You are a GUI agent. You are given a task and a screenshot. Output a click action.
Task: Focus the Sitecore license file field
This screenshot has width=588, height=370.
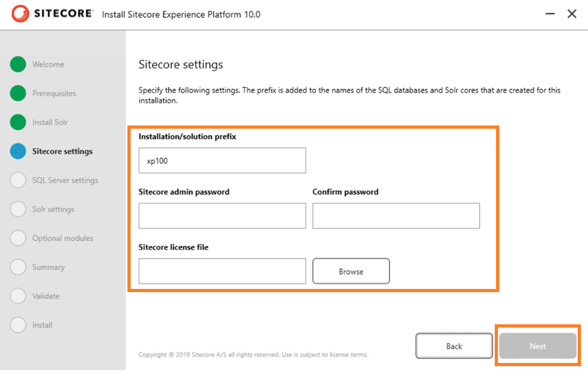pyautogui.click(x=222, y=271)
